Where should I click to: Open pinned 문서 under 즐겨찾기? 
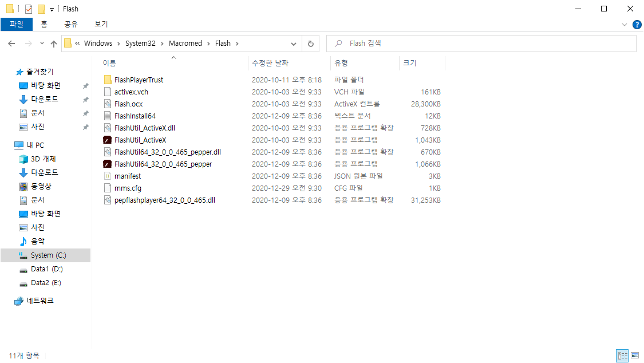[37, 113]
